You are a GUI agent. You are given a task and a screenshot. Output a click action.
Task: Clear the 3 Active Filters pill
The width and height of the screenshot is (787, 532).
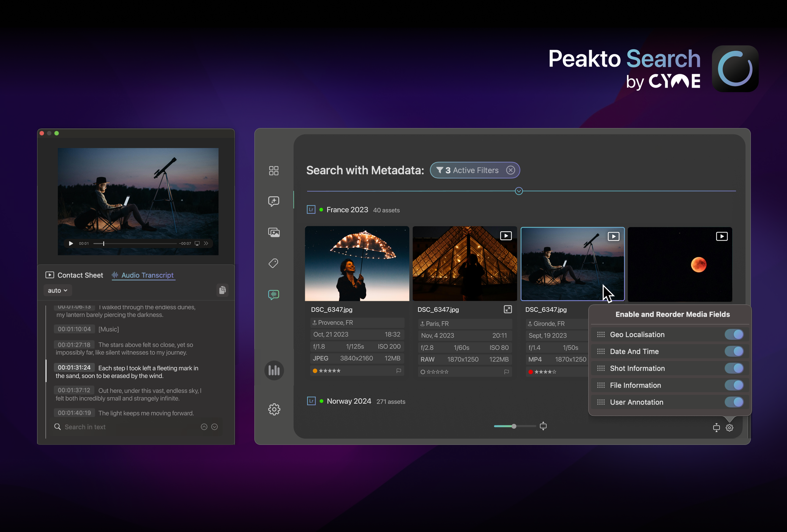[x=510, y=170]
